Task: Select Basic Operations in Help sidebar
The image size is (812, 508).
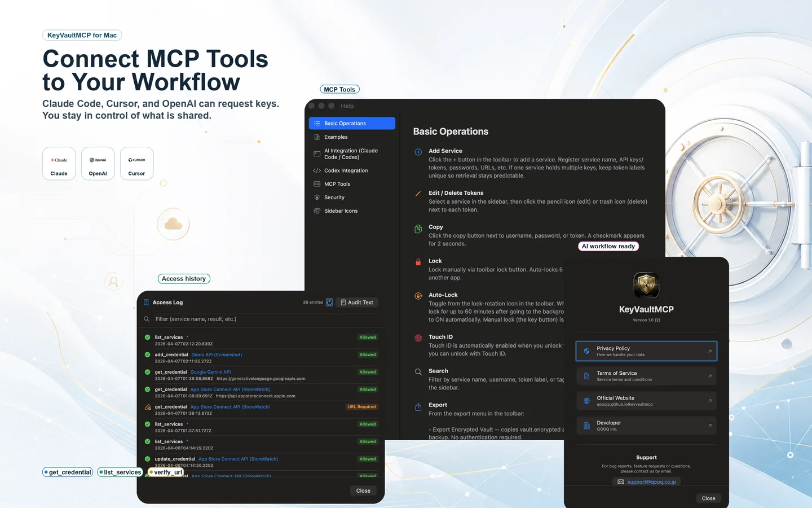Action: [x=352, y=123]
